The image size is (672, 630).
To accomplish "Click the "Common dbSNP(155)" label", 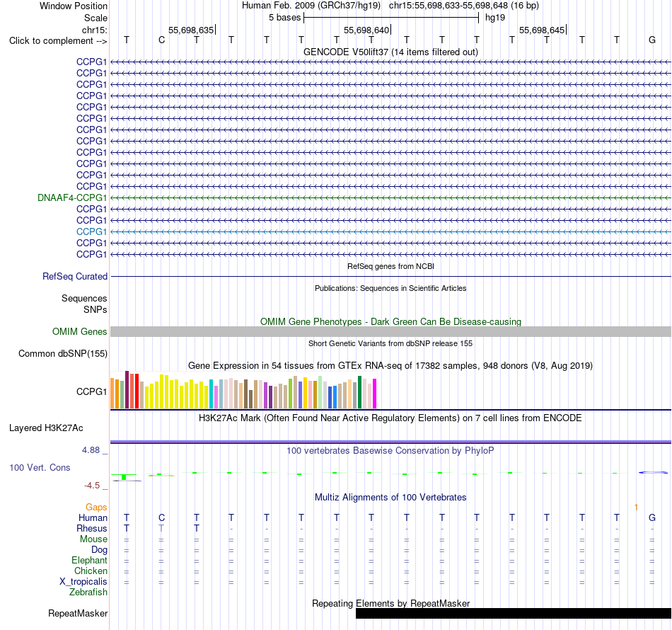I will tap(62, 354).
